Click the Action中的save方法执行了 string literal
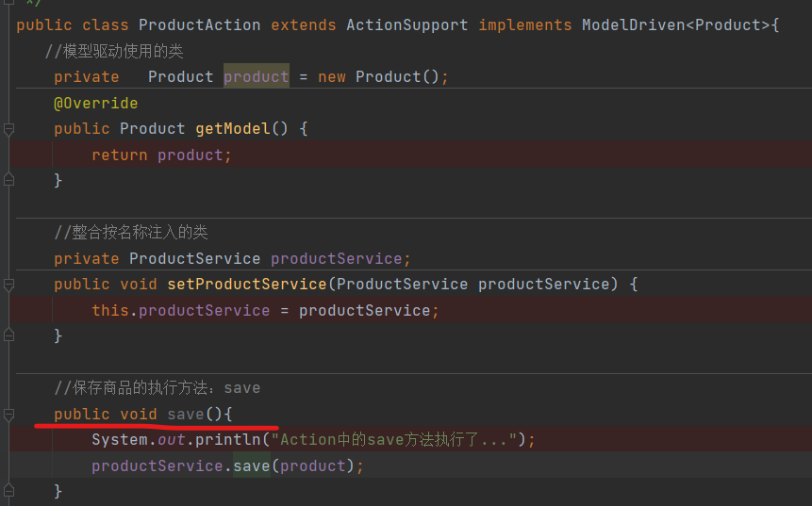 click(394, 439)
